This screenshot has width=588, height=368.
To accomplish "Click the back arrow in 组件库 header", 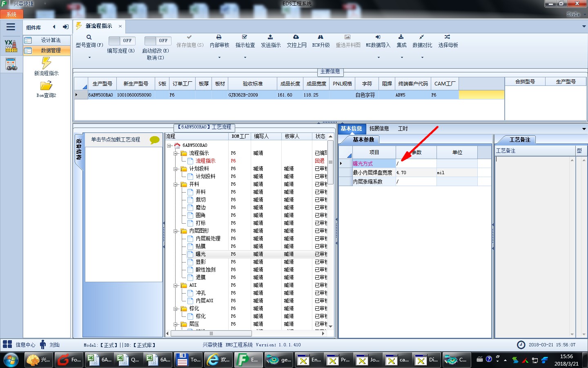I will point(54,27).
